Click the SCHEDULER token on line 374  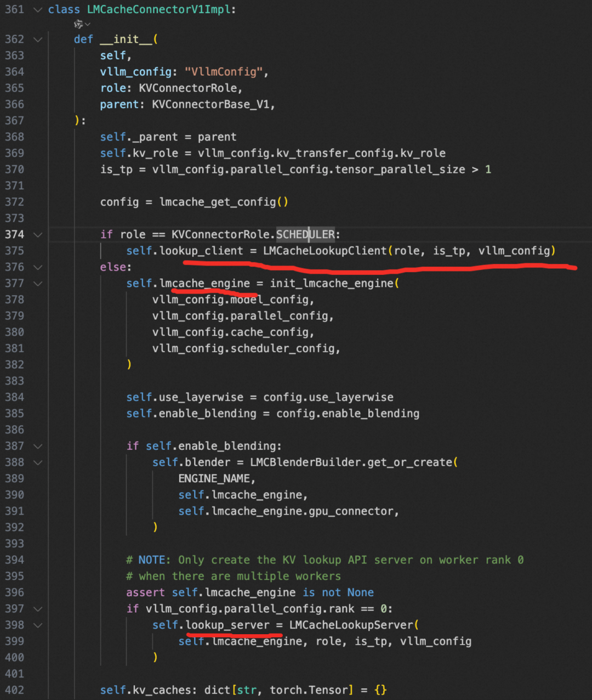tap(305, 235)
